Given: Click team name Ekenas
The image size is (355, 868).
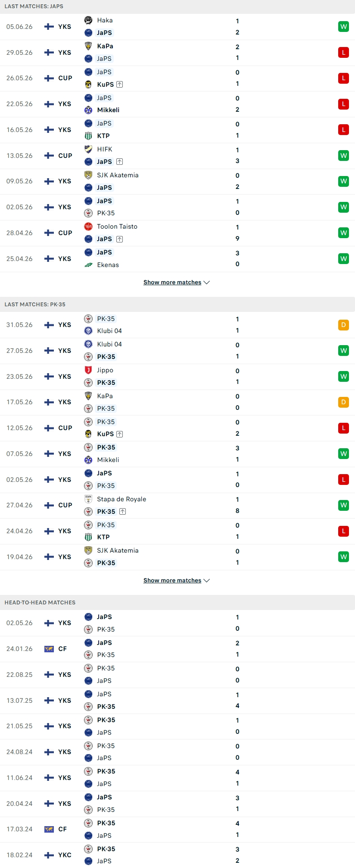Looking at the screenshot, I should tap(108, 265).
